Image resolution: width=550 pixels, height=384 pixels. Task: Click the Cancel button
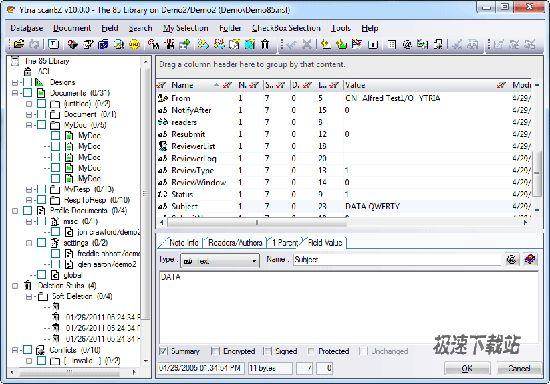pos(519,368)
